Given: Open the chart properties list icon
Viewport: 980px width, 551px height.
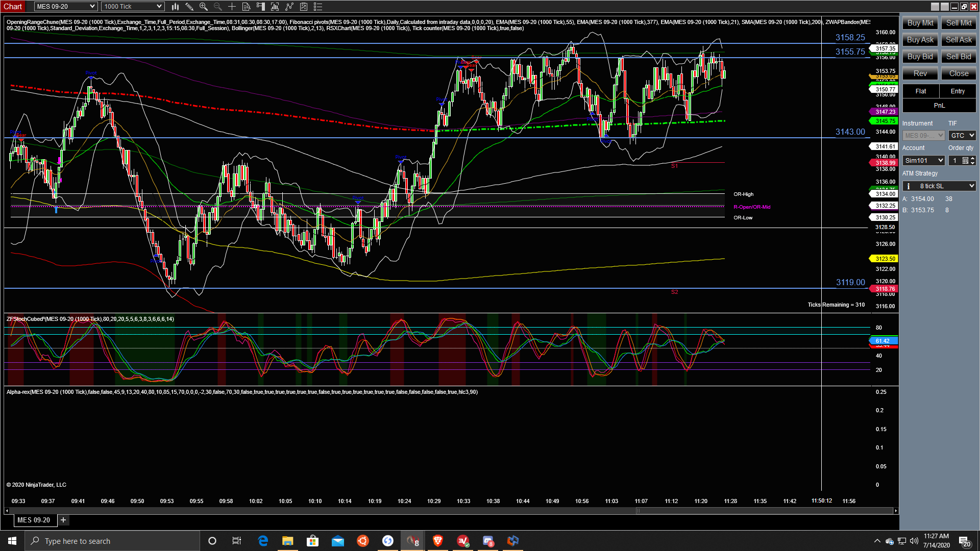Looking at the screenshot, I should pyautogui.click(x=318, y=7).
